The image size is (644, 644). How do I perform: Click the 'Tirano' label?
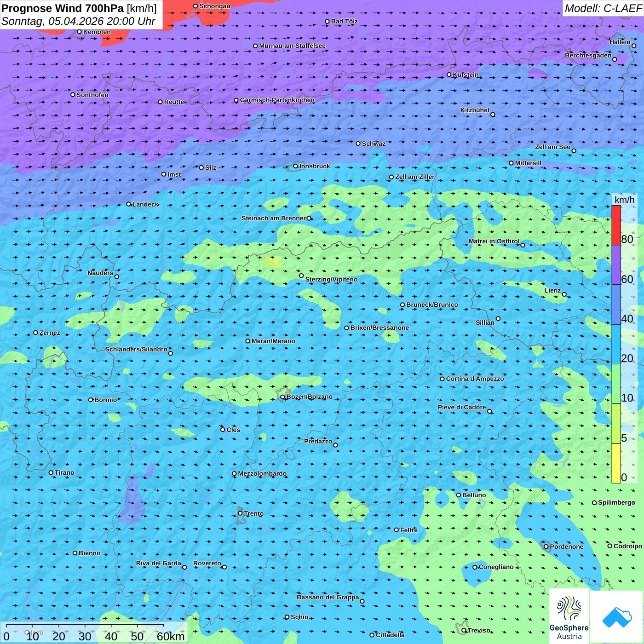coord(64,472)
